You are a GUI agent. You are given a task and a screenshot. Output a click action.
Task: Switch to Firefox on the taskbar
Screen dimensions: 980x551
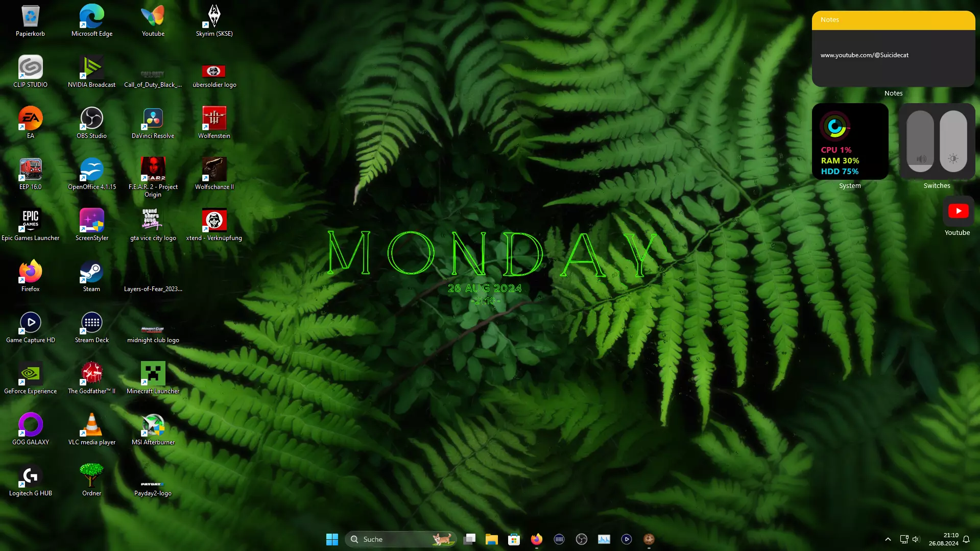[537, 539]
